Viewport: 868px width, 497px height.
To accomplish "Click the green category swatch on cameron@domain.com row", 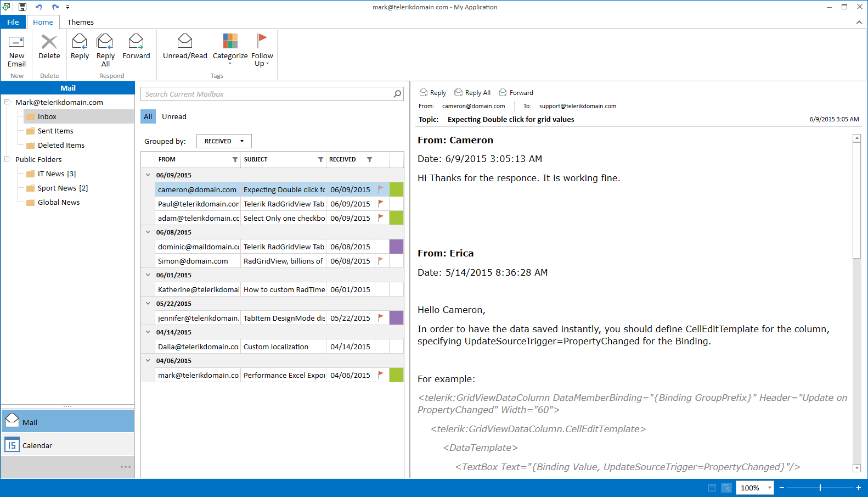I will tap(396, 189).
